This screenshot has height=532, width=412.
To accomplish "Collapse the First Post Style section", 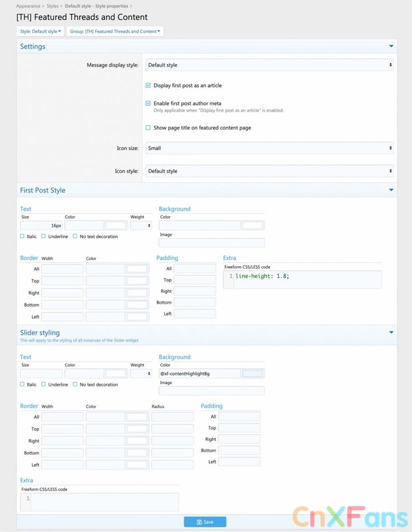I will pos(391,190).
